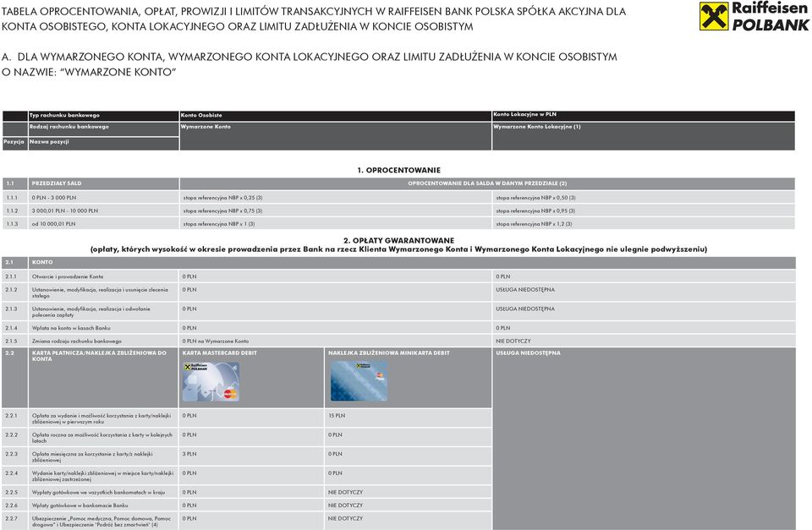Screen dimensions: 812x530
Task: Click 'stopa referencyjna NBP x 0,50 (3)'
Action: pyautogui.click(x=536, y=198)
